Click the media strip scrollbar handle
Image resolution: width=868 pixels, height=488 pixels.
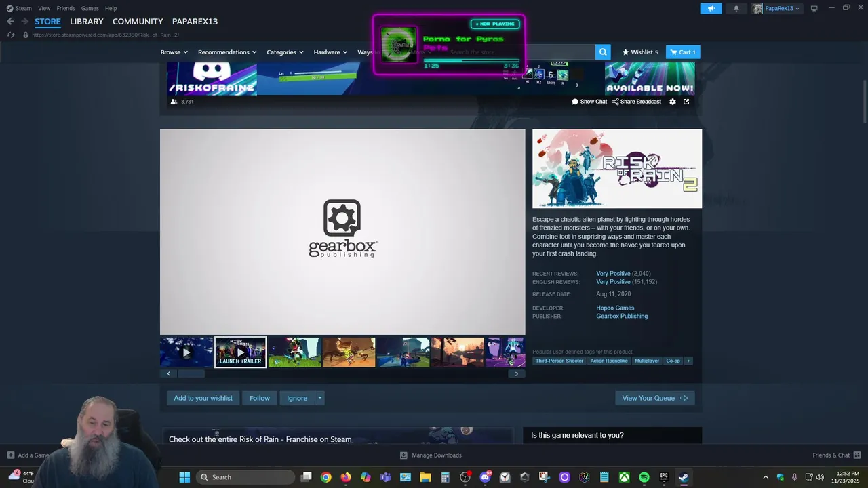tap(191, 373)
